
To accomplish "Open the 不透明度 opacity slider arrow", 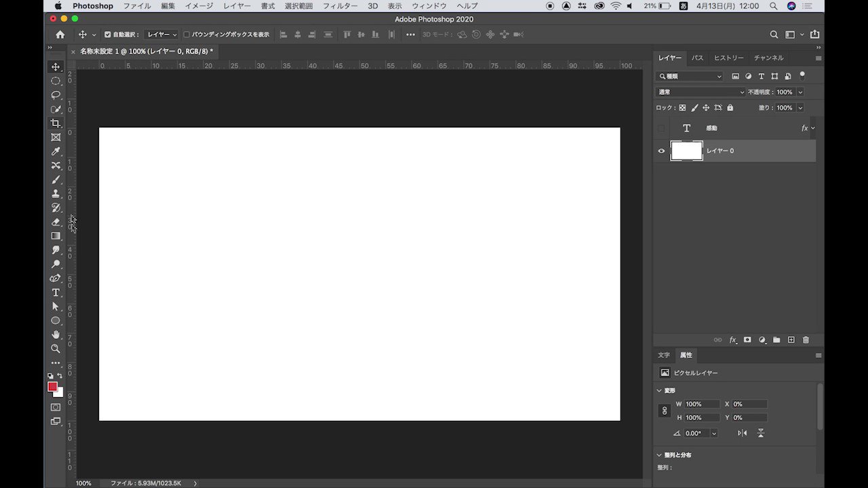I will pos(800,92).
